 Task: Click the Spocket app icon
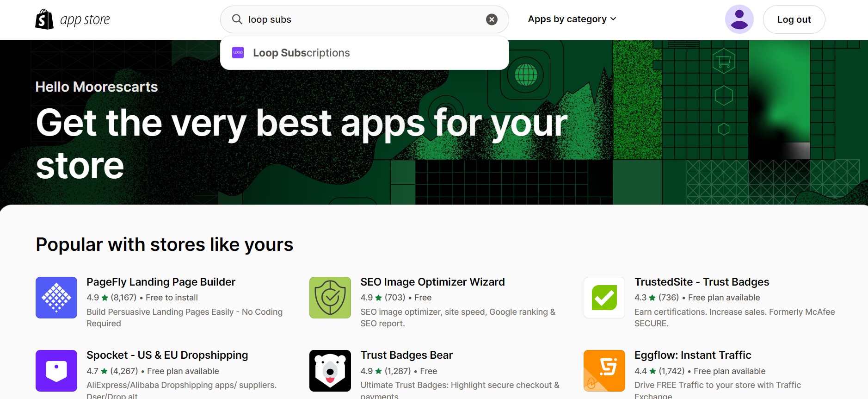(x=56, y=371)
